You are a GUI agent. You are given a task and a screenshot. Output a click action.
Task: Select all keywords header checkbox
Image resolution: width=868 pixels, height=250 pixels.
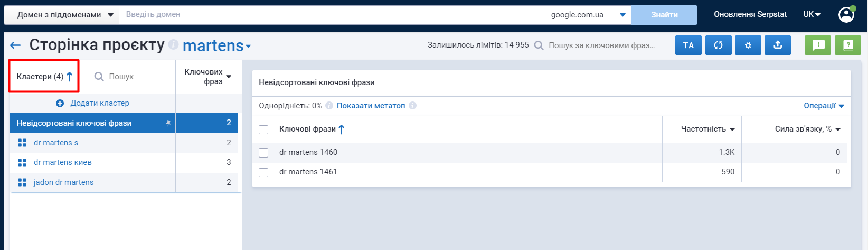263,129
